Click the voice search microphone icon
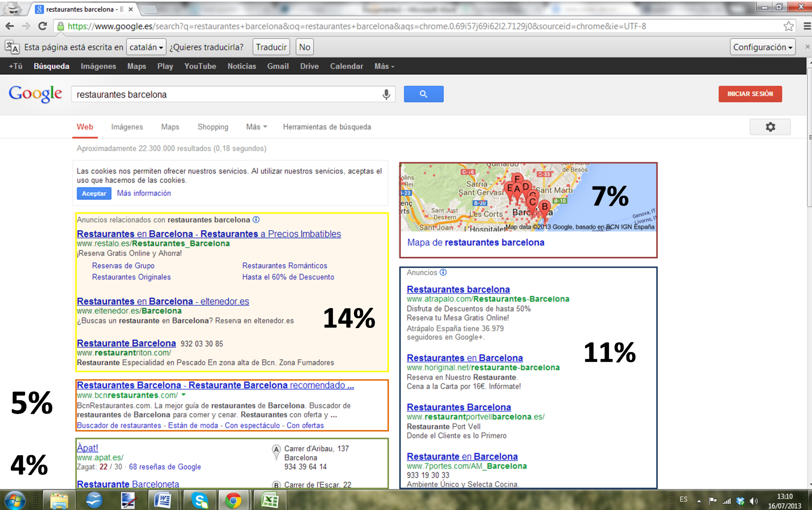This screenshot has width=812, height=510. click(x=386, y=94)
